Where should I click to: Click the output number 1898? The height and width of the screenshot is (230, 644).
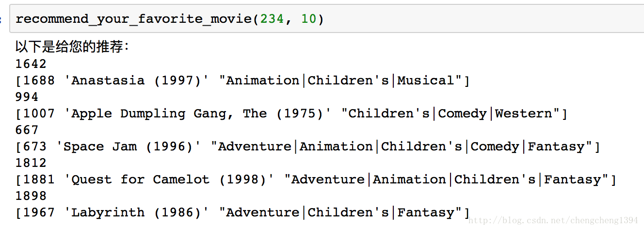coord(31,196)
